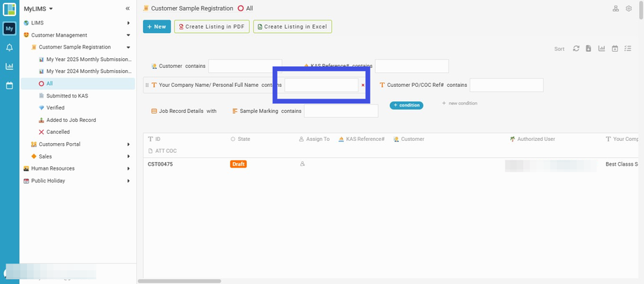Click the Draft state badge
The height and width of the screenshot is (284, 644).
coord(238,164)
